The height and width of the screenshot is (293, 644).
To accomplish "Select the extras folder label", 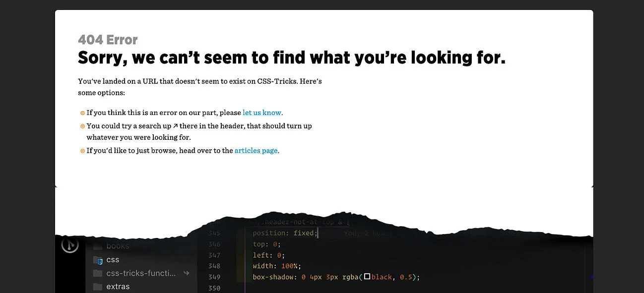I will 118,287.
